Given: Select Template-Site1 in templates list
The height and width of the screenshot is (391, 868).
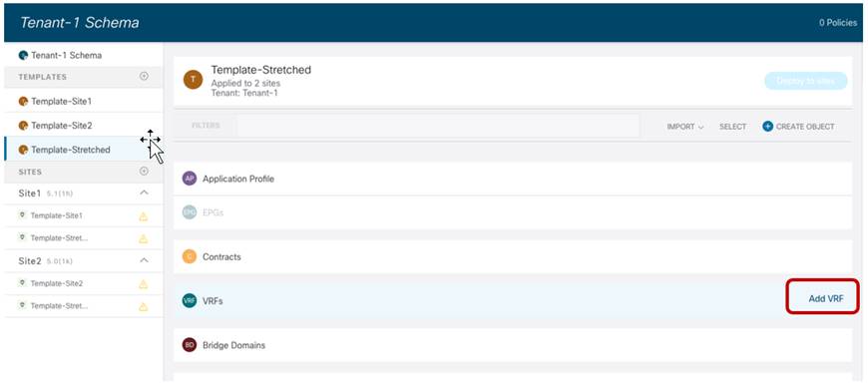Looking at the screenshot, I should (62, 101).
